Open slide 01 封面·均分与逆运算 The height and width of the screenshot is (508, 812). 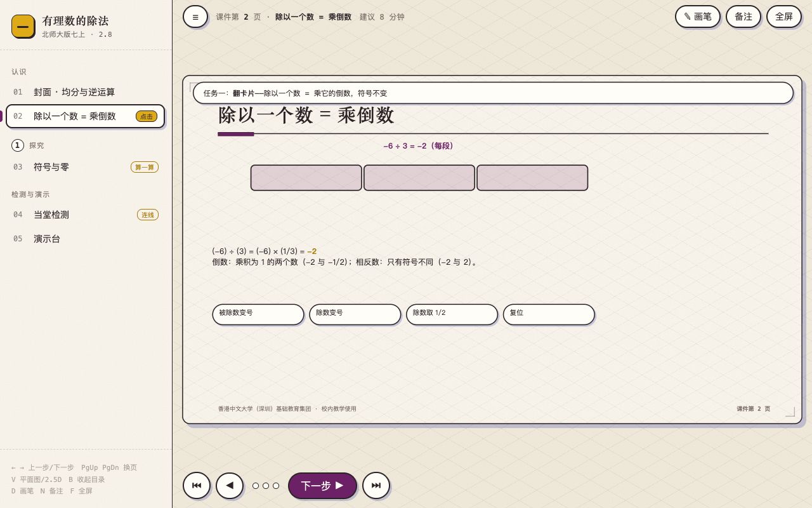pos(86,92)
